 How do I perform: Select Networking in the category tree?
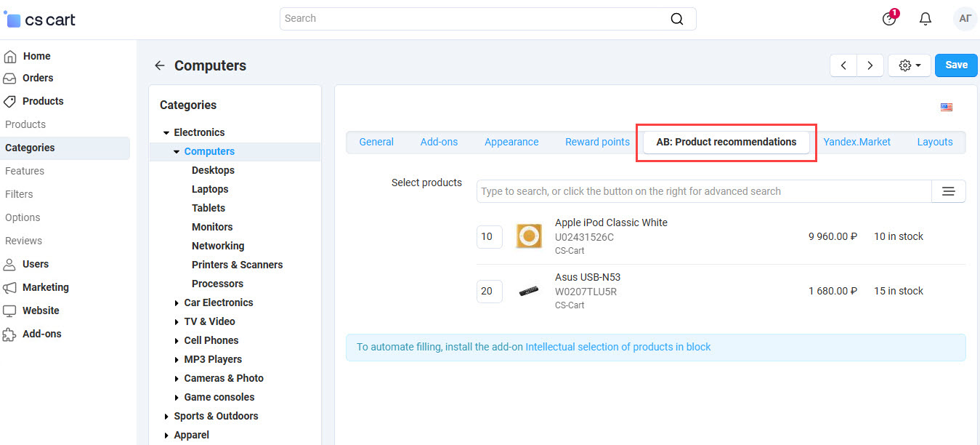(x=218, y=246)
